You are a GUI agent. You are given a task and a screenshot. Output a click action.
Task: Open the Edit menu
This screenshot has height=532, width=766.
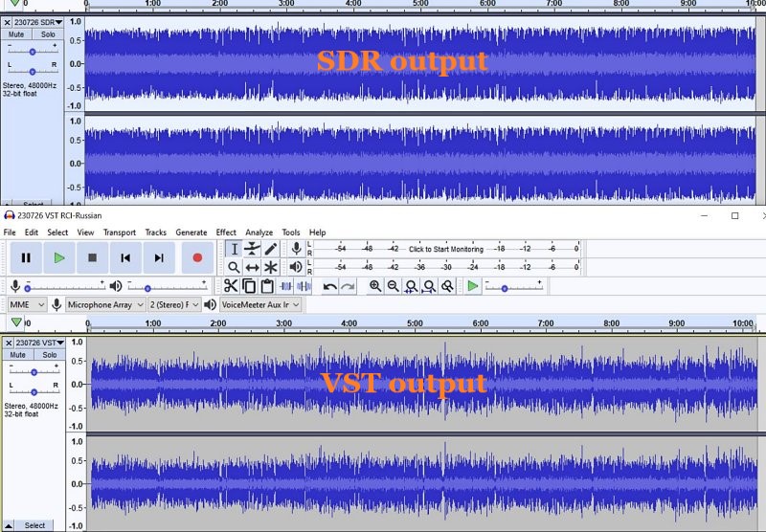[x=32, y=233]
